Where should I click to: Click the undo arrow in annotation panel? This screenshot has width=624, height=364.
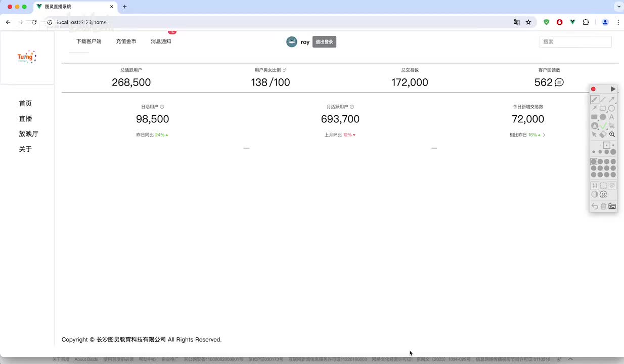pyautogui.click(x=595, y=206)
